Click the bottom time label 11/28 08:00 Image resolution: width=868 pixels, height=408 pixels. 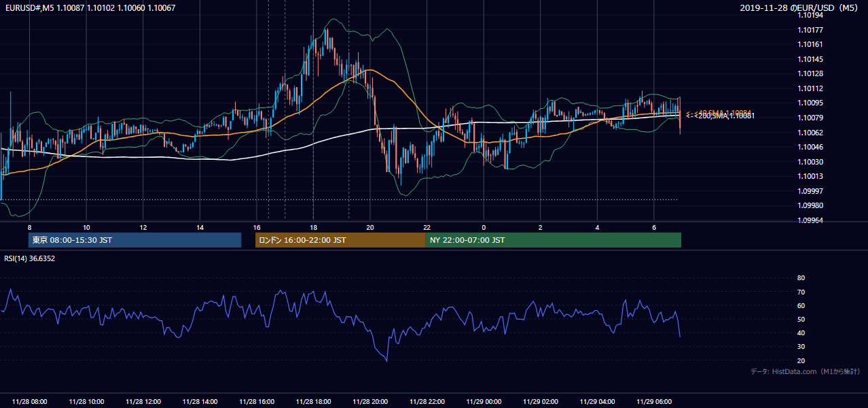tap(30, 402)
